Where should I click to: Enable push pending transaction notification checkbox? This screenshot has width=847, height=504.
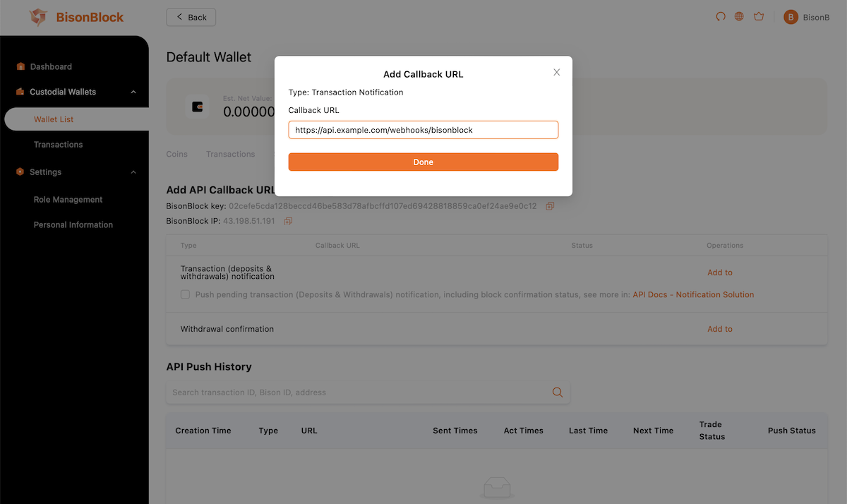[x=185, y=294]
